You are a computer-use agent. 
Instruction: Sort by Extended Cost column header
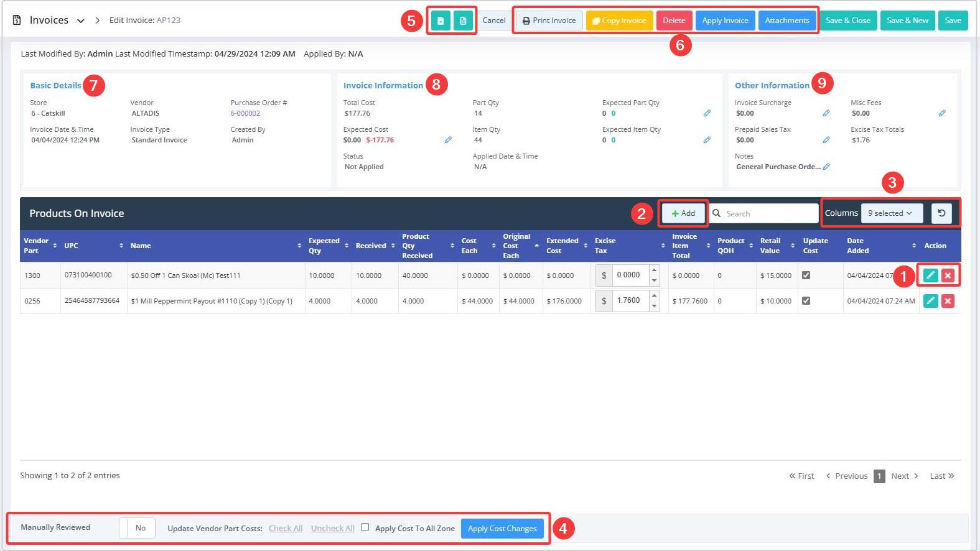tap(566, 246)
